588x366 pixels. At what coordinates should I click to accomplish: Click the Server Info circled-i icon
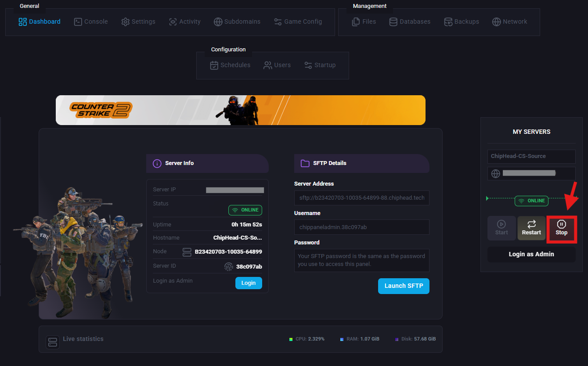(157, 163)
